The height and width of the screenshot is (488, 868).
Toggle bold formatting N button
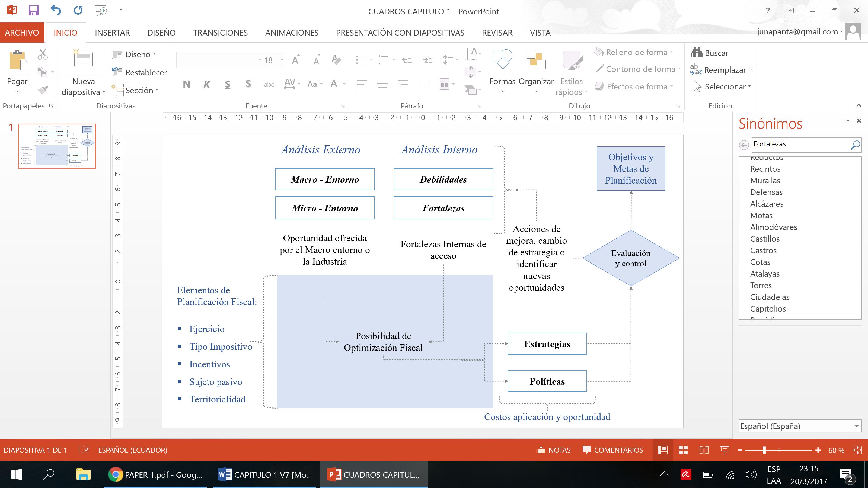tap(186, 84)
